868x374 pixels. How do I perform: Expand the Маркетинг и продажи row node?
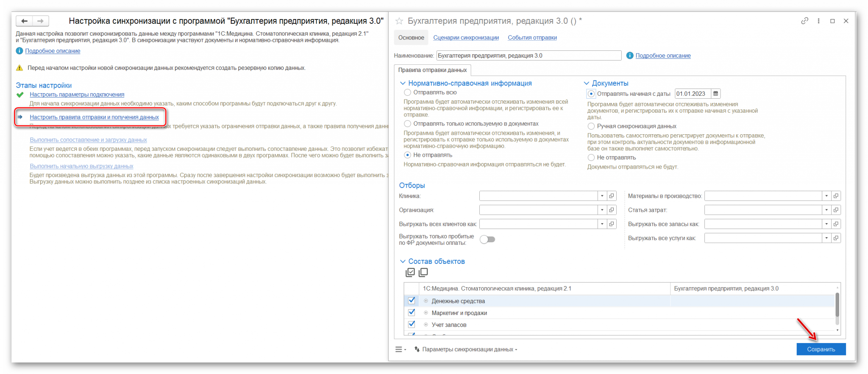point(426,313)
